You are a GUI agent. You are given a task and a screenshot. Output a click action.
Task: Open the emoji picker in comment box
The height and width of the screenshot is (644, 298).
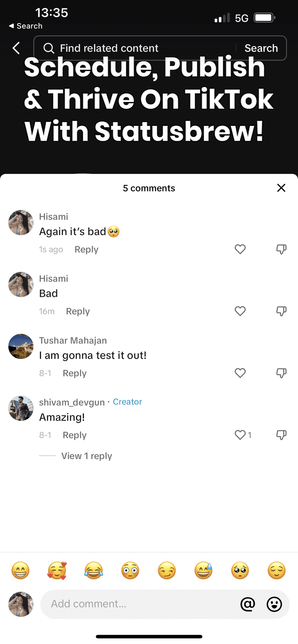click(274, 604)
